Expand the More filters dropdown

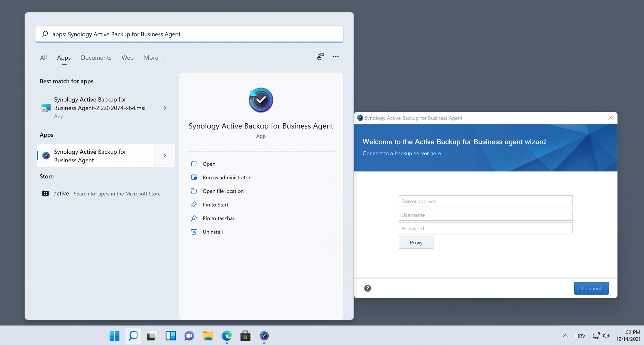(154, 58)
